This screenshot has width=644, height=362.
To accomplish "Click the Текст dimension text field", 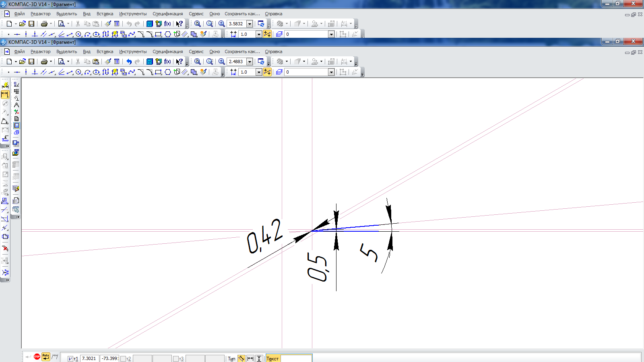I will [x=296, y=358].
